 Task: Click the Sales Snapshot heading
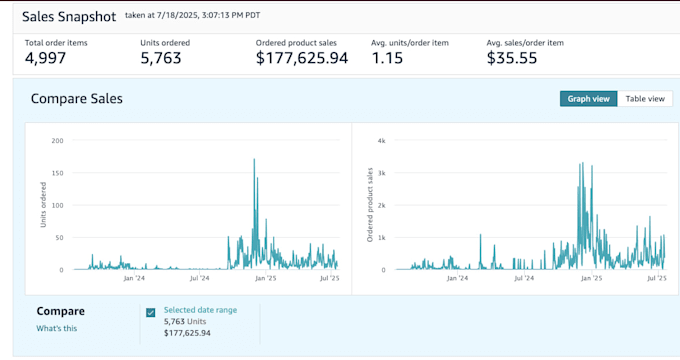(69, 16)
